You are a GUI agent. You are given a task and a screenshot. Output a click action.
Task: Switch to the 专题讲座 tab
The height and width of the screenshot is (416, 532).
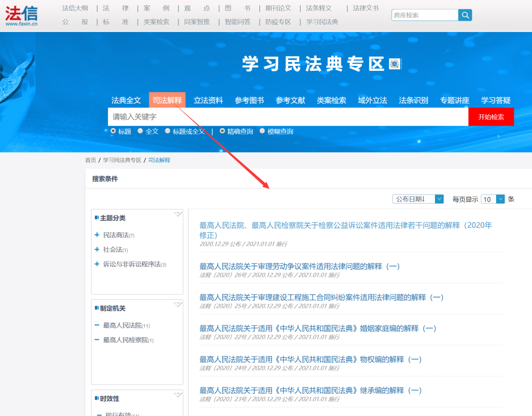455,100
